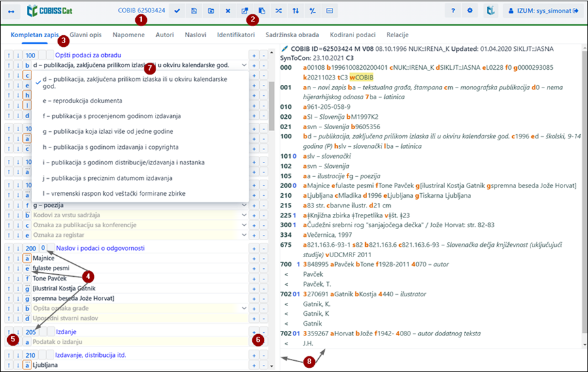Image resolution: width=588 pixels, height=372 pixels.
Task: Open the Relacije tab
Action: point(397,35)
